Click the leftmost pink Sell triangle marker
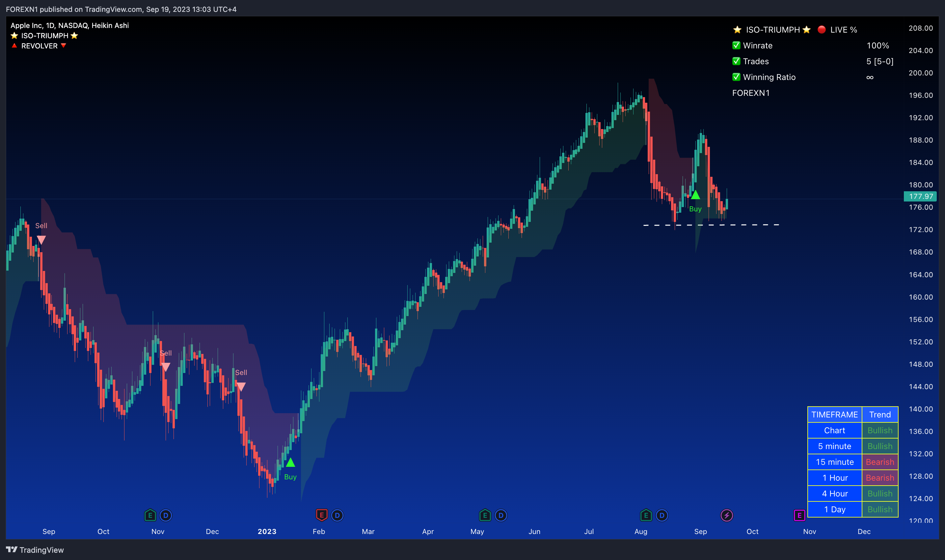Viewport: 945px width, 560px height. (x=41, y=240)
